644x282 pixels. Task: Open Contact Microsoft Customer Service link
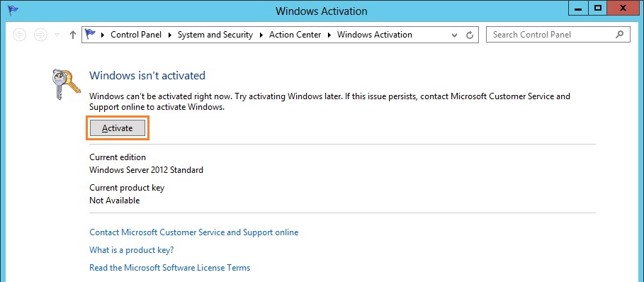tap(194, 232)
